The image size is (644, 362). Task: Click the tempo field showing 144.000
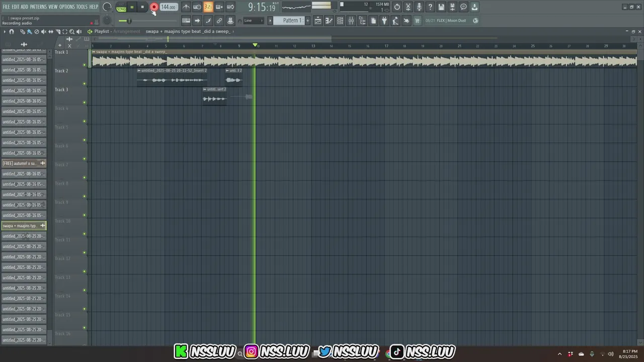tap(169, 7)
